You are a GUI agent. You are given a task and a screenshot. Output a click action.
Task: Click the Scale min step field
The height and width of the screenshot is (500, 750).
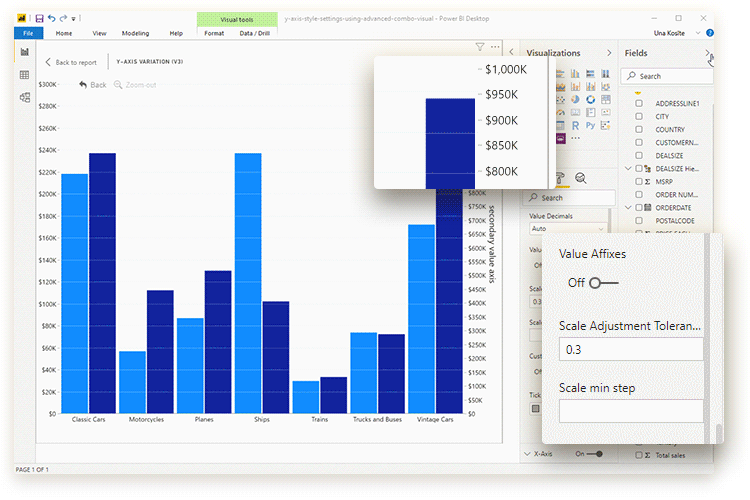coord(631,411)
